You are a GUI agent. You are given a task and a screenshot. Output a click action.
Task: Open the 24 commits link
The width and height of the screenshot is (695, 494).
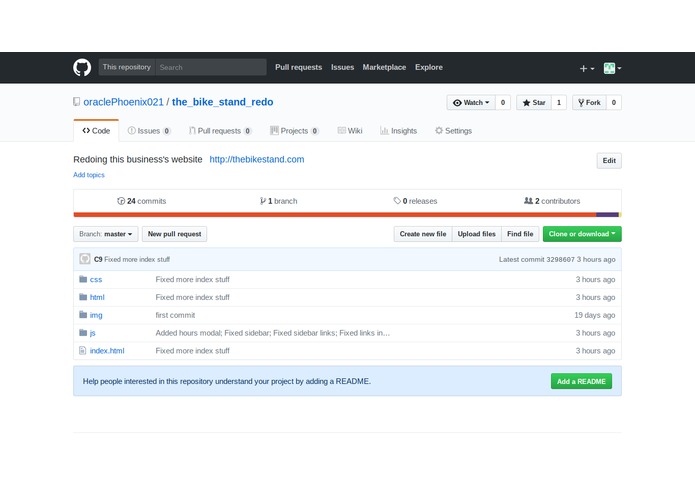pos(141,201)
